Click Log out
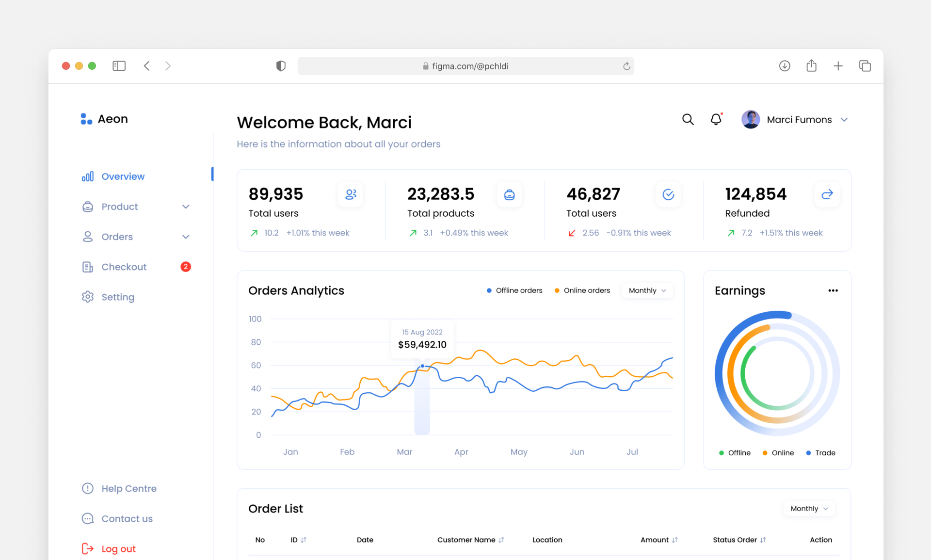The image size is (931, 560). (118, 548)
